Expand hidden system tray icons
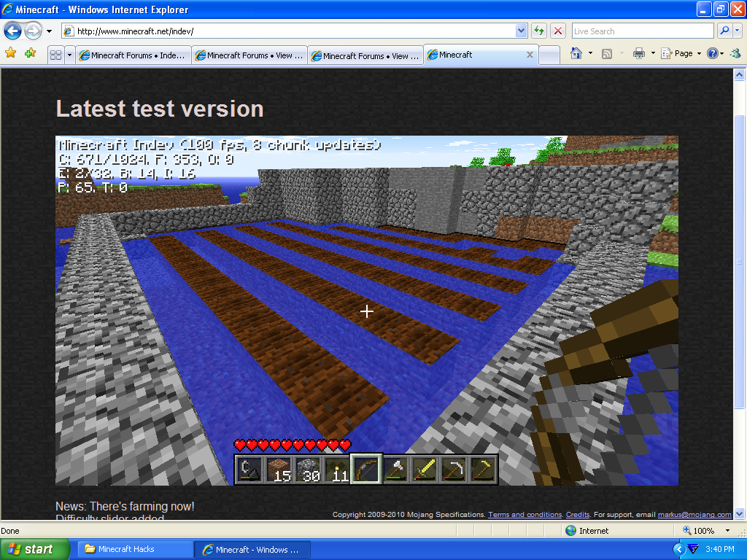 679,550
